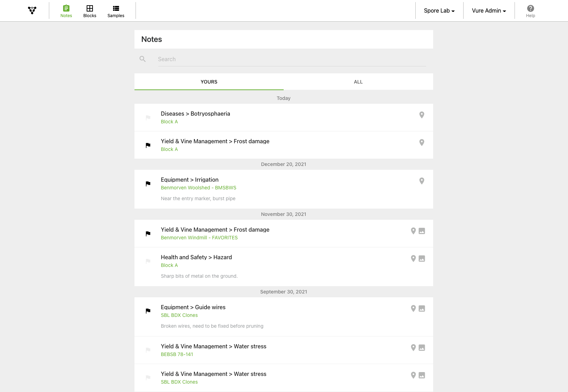Follow the Benmorven Windmill - FAVORITES link
The image size is (568, 392).
tap(199, 238)
